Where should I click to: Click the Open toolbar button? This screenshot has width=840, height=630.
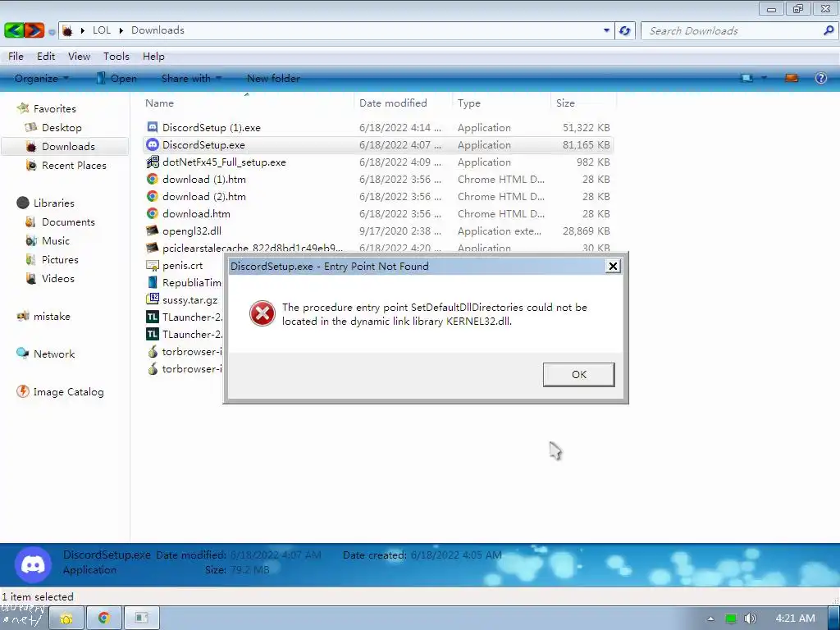tap(116, 78)
